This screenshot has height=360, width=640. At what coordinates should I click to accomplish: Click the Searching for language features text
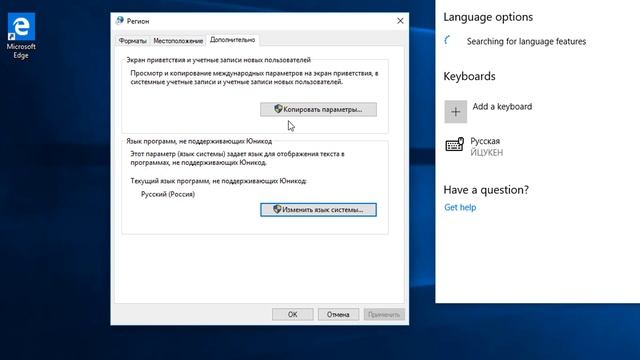tap(526, 41)
